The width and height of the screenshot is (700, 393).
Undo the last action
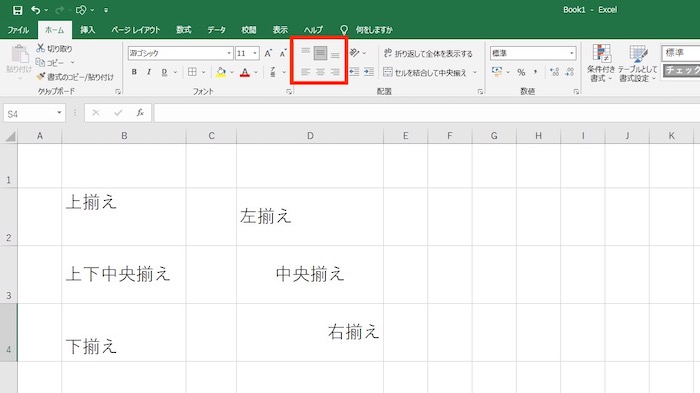coord(35,10)
